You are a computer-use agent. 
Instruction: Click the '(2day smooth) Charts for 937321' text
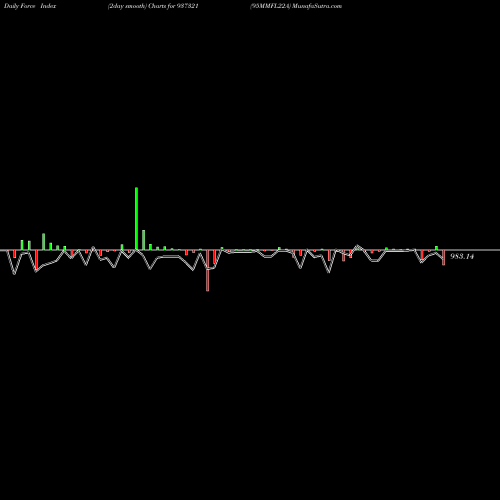153,6
